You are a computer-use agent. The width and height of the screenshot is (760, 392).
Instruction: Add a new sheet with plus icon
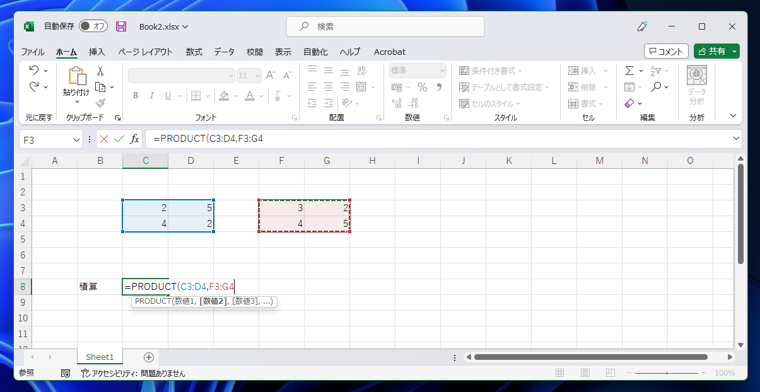(x=149, y=357)
